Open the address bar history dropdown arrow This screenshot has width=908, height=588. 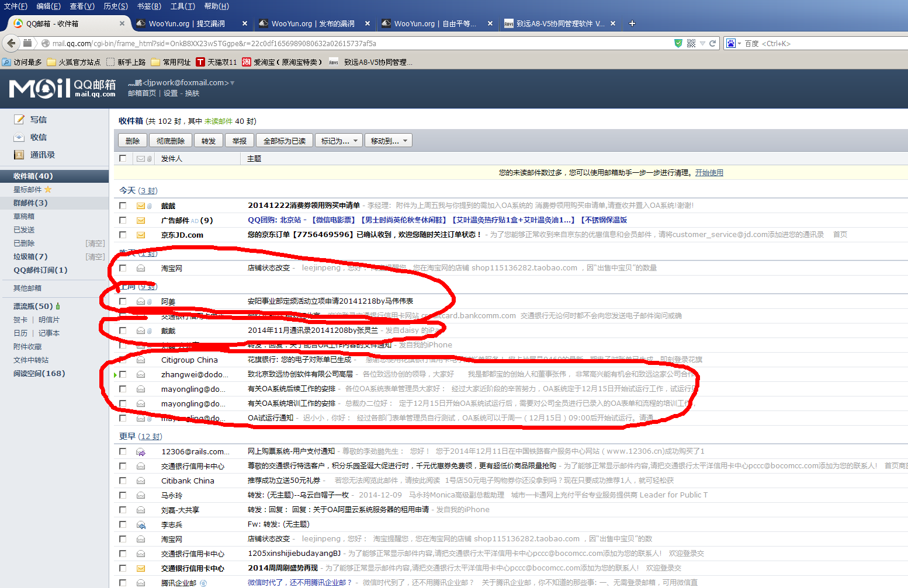pos(702,43)
